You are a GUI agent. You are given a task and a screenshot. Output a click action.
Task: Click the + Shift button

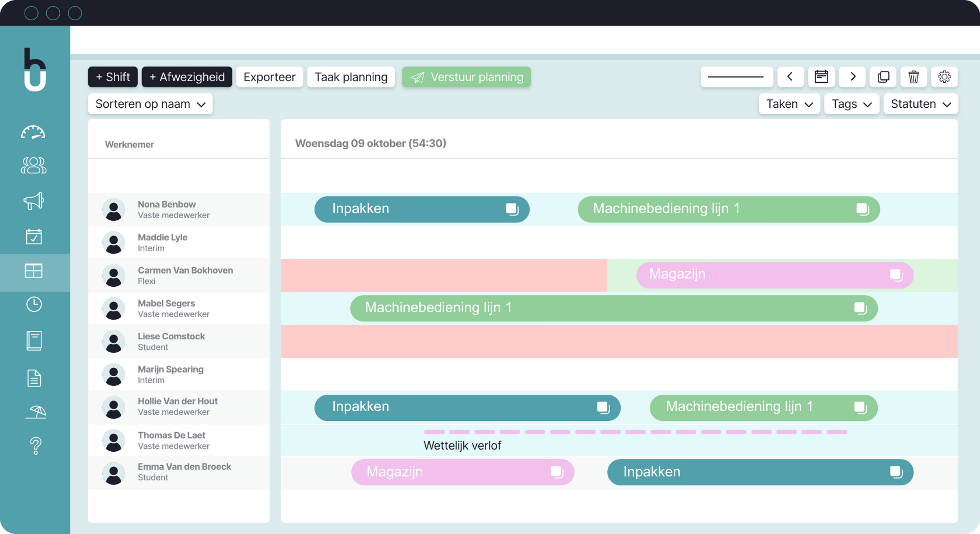tap(113, 77)
